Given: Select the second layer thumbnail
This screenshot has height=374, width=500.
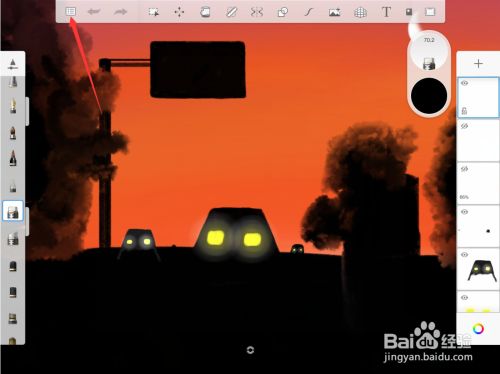Looking at the screenshot, I should 478,140.
